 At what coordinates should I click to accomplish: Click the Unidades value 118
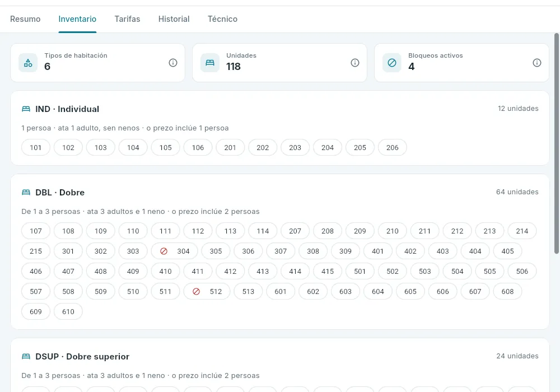233,67
